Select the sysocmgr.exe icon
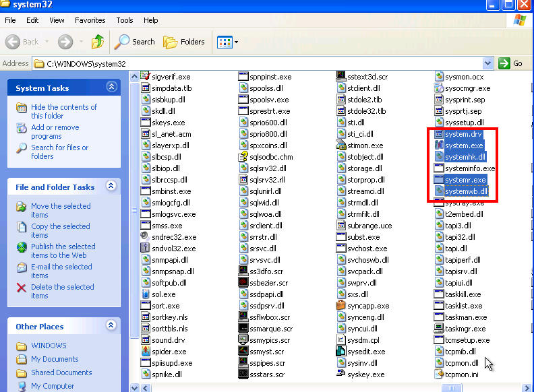 pos(439,88)
